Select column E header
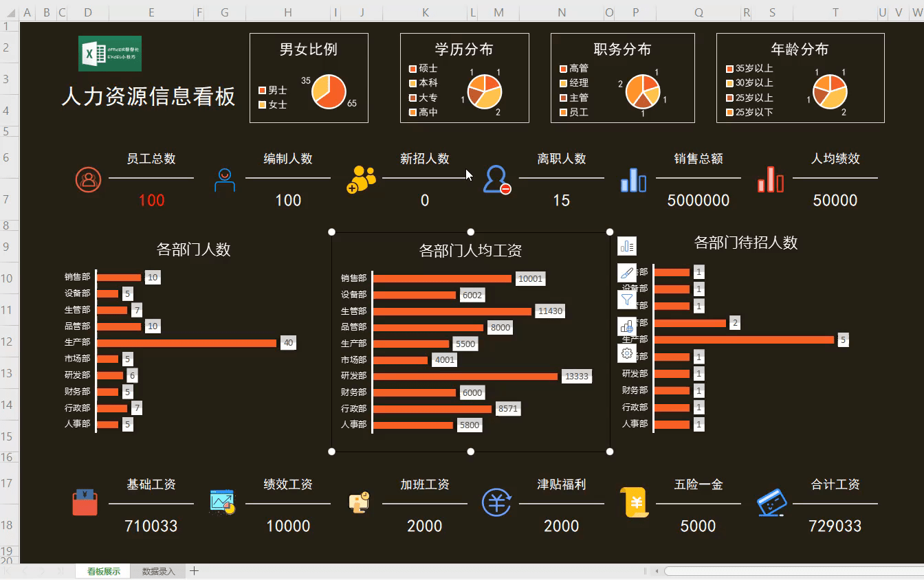This screenshot has width=924, height=580. pos(151,12)
